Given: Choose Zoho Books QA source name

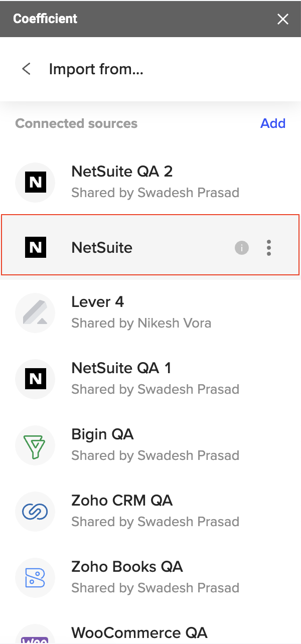Looking at the screenshot, I should 127,567.
